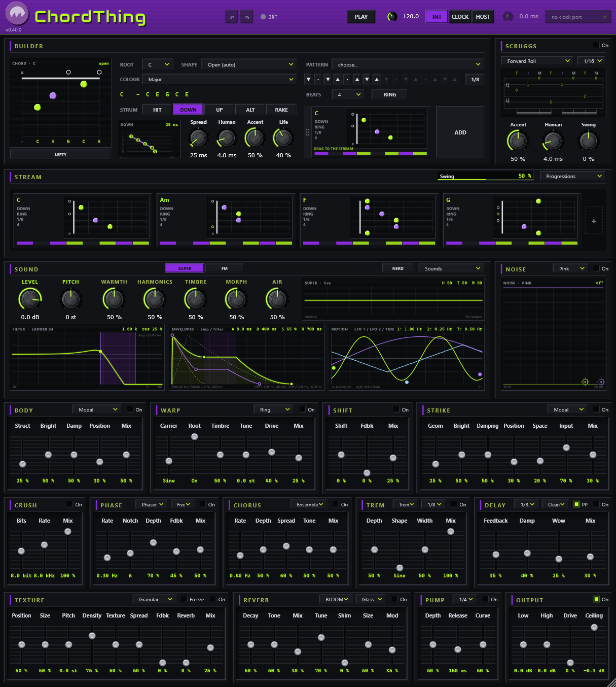Toggle the first pattern step down arrow
Screen dimensions: 616x687
[308, 80]
